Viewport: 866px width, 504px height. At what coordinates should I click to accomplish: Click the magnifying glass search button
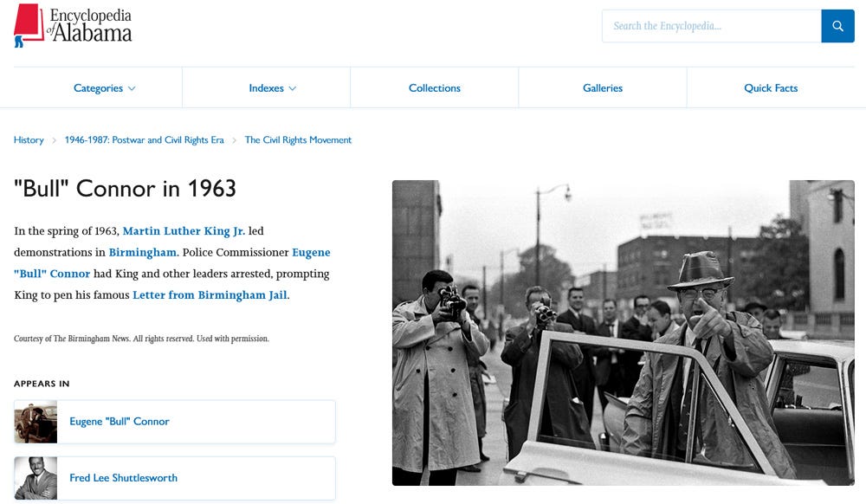click(837, 26)
